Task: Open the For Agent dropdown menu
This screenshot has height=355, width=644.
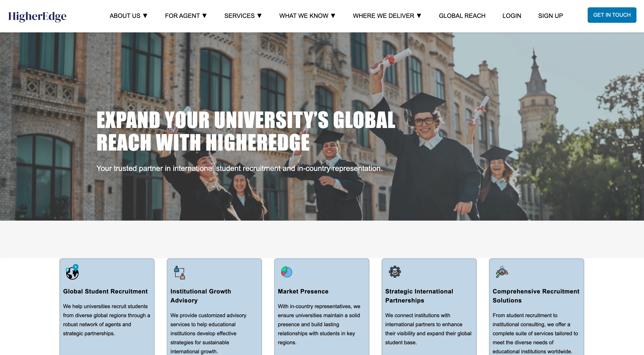Action: point(186,16)
